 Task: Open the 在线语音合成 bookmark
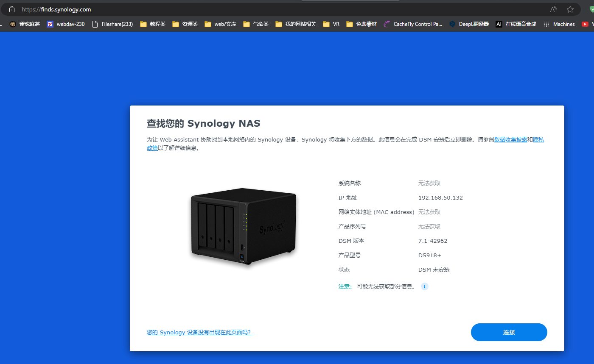point(516,24)
